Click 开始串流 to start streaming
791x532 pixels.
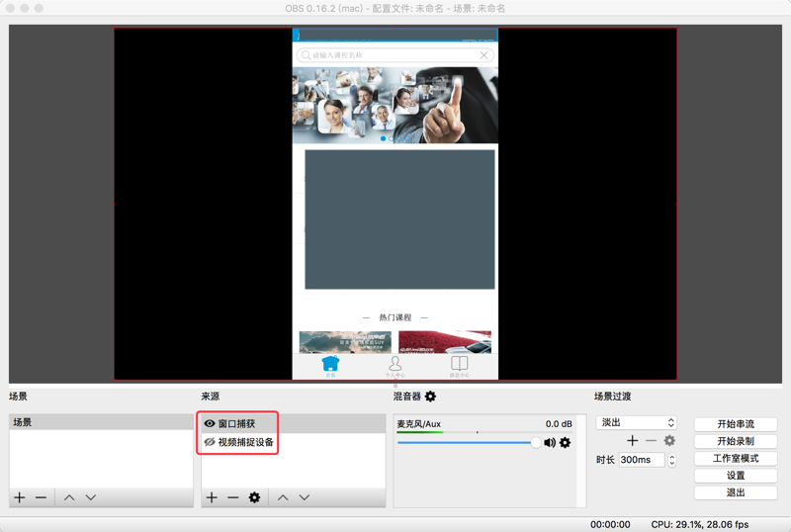tap(736, 424)
